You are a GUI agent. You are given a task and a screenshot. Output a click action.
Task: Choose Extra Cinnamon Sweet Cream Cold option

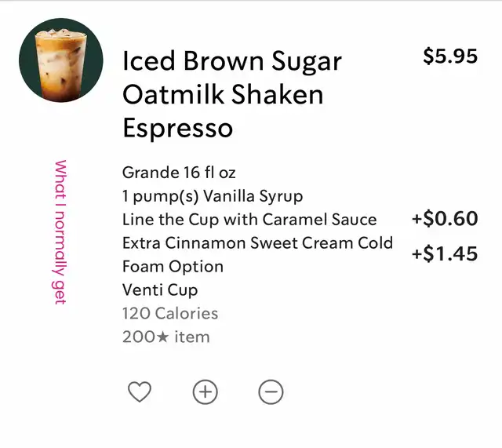257,243
